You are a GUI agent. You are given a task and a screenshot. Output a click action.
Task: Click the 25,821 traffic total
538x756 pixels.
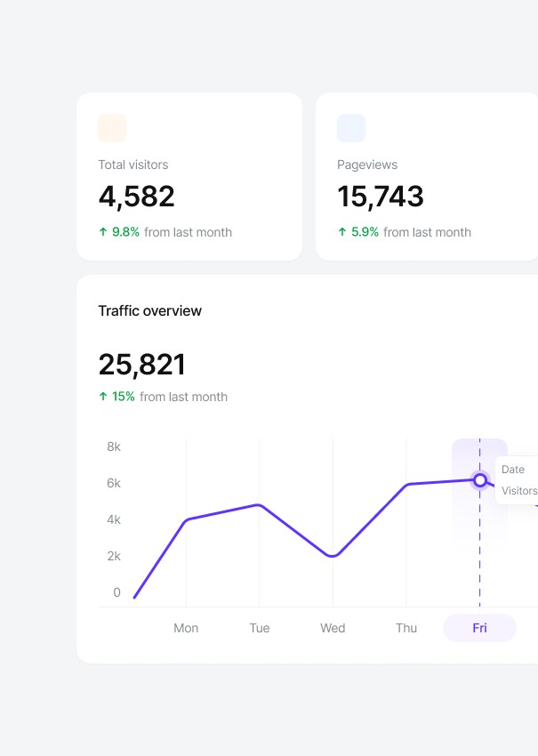[141, 365]
